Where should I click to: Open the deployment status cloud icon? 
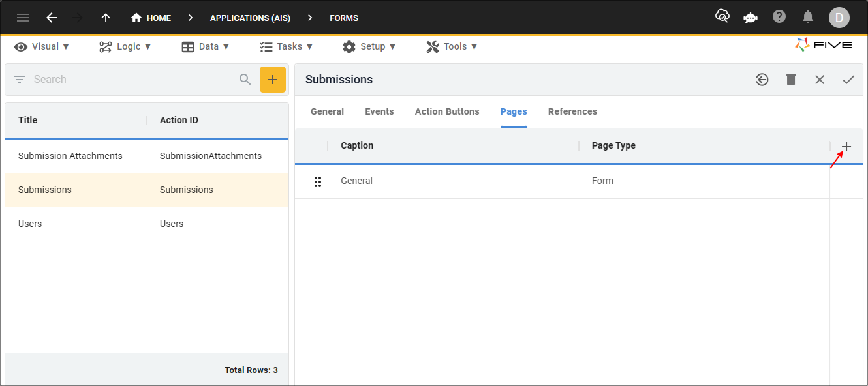click(722, 18)
